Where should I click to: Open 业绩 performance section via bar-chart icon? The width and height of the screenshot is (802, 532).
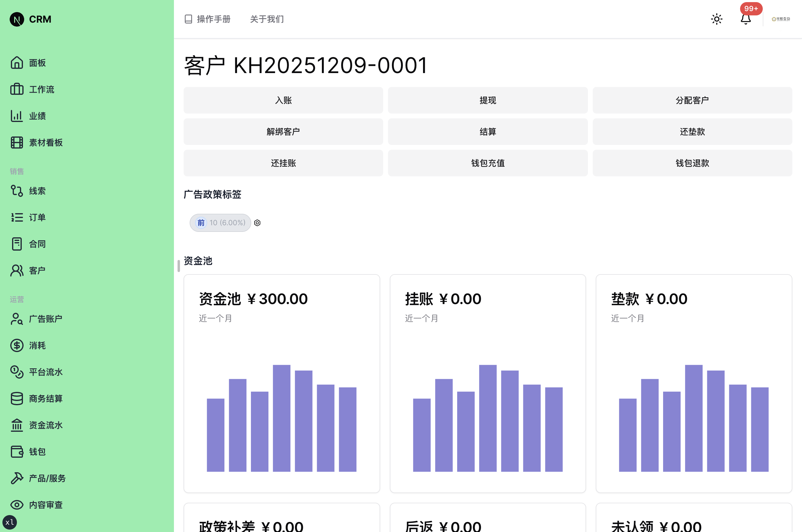(x=17, y=116)
